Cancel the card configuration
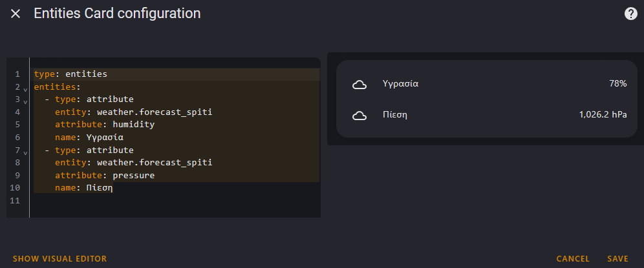Image resolution: width=644 pixels, height=268 pixels. (573, 259)
